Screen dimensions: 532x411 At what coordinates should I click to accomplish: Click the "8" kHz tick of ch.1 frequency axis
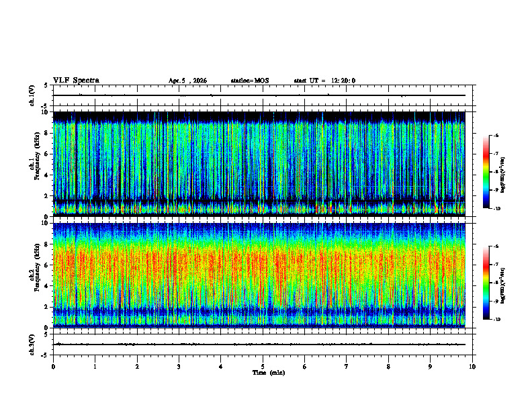click(47, 133)
